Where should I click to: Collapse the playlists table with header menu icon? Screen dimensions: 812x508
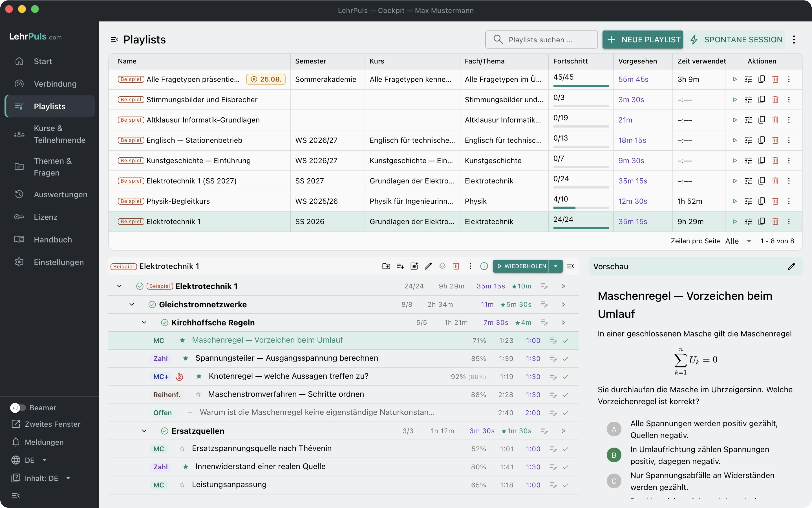pyautogui.click(x=114, y=40)
